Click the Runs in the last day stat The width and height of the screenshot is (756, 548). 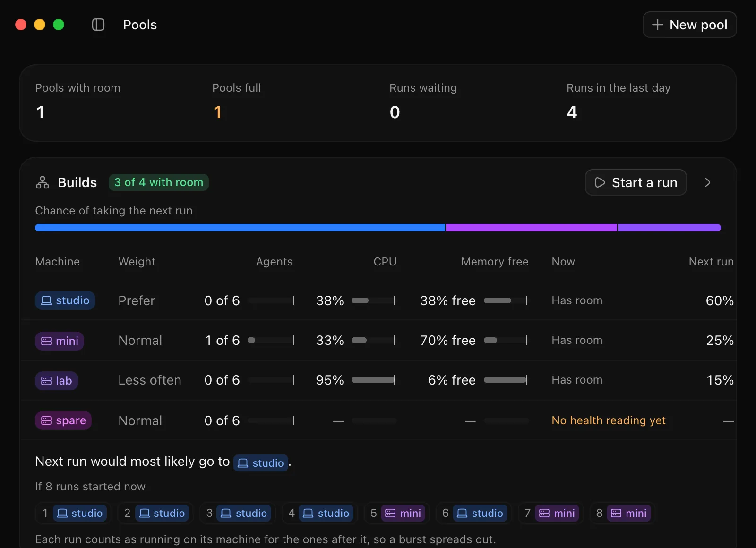tap(619, 101)
